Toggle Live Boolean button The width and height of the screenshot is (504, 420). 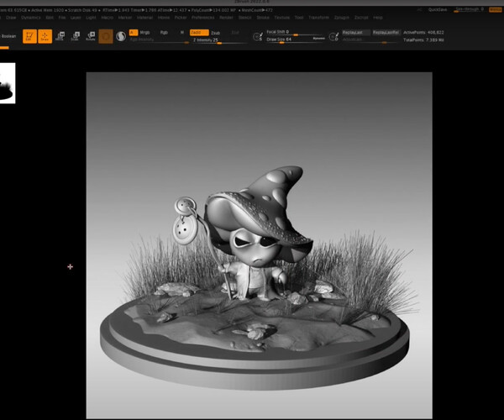[x=8, y=36]
